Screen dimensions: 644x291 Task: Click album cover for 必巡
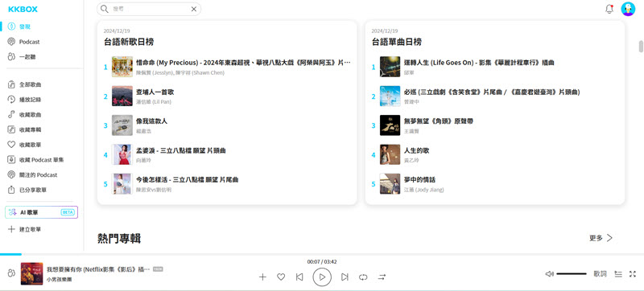click(390, 96)
